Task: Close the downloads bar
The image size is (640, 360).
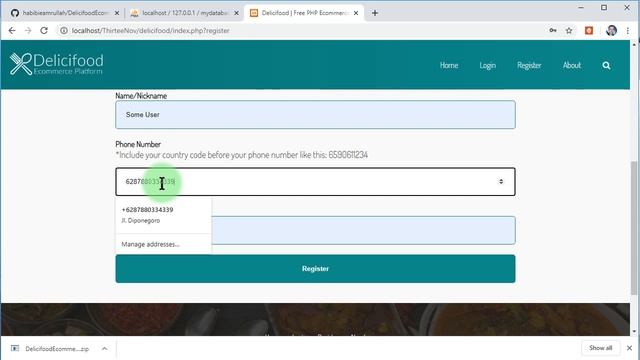Action: point(629,348)
